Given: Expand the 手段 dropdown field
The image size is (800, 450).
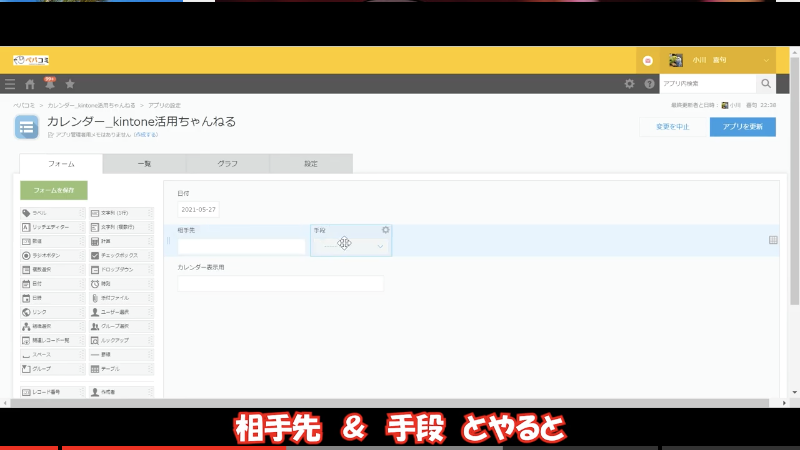Looking at the screenshot, I should (x=379, y=245).
